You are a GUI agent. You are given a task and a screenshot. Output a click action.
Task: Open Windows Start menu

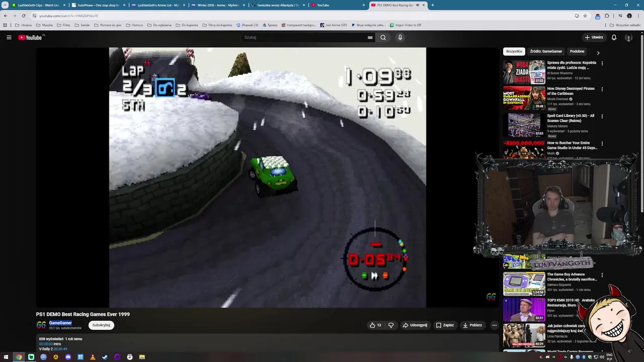[x=7, y=357]
